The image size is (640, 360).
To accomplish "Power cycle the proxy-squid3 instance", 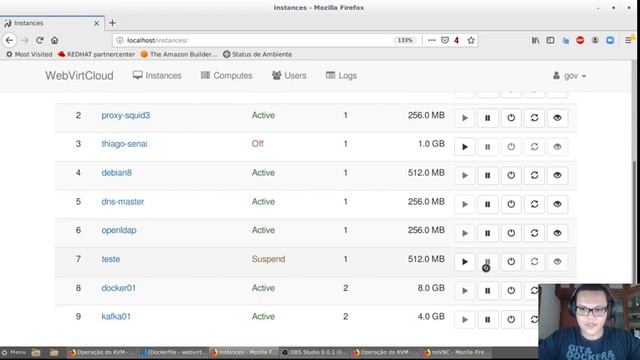I will tap(534, 118).
